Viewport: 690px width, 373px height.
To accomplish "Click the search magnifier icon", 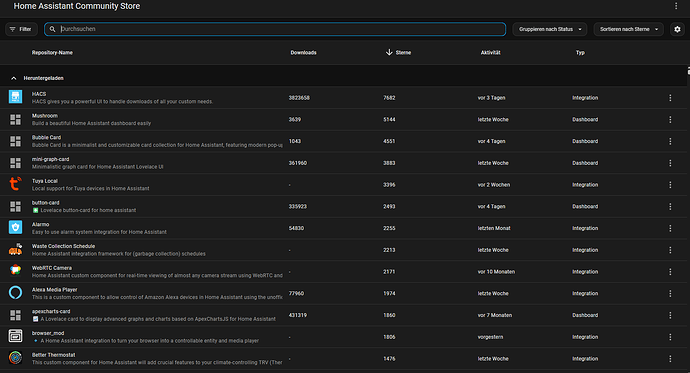I will pos(52,29).
